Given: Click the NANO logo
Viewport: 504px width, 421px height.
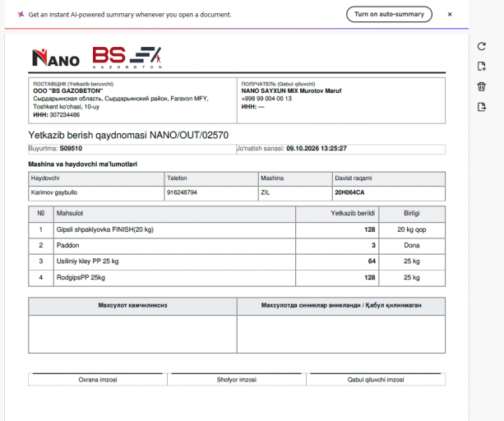Looking at the screenshot, I should 56,58.
